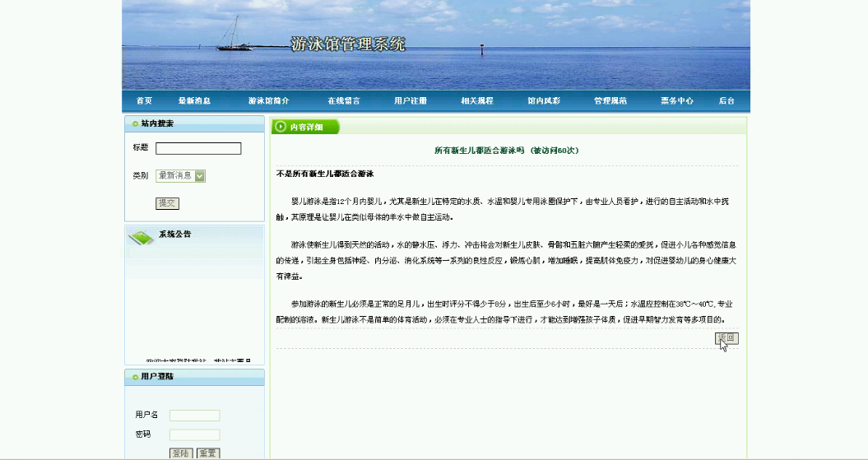
Task: Click the bold heading 不是所有新生儿都适合游泳
Action: pyautogui.click(x=325, y=174)
